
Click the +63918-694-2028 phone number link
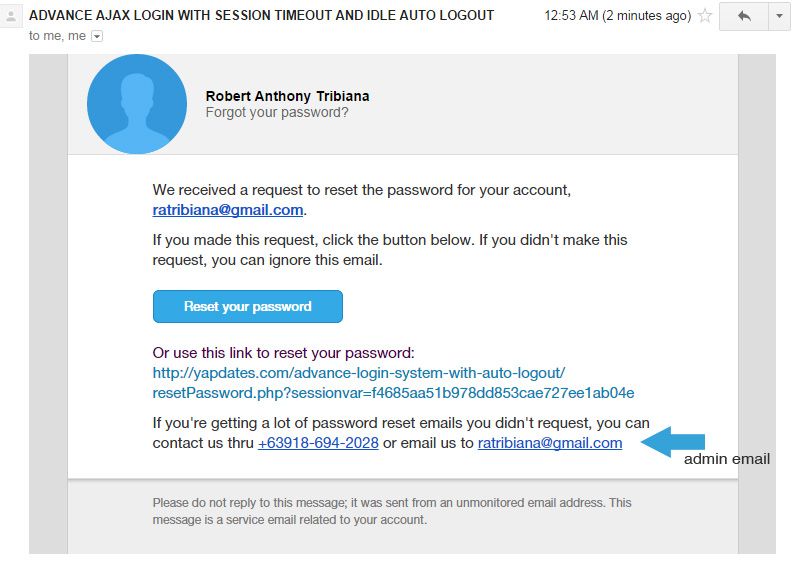click(x=318, y=443)
